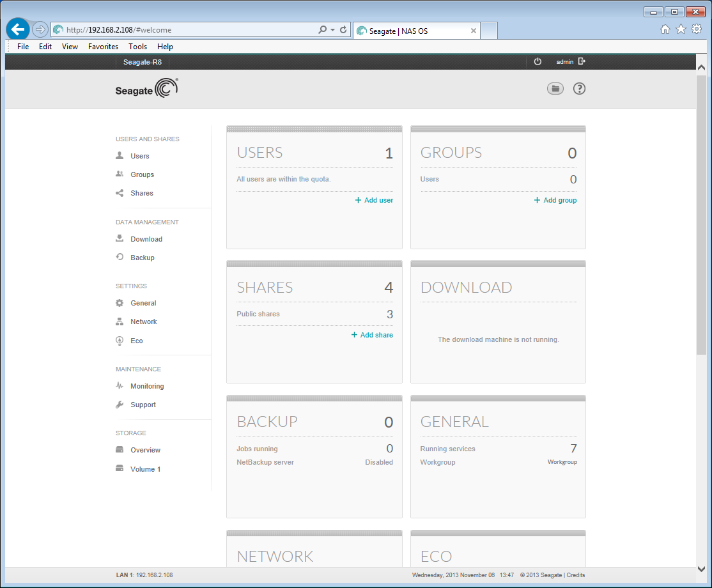This screenshot has width=712, height=588.
Task: Open the Users sidebar page
Action: 140,156
